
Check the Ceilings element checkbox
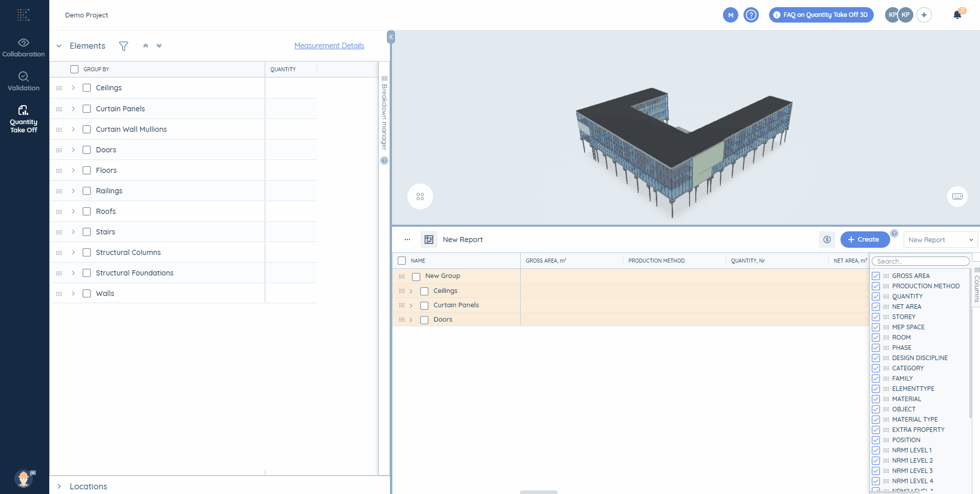[87, 88]
